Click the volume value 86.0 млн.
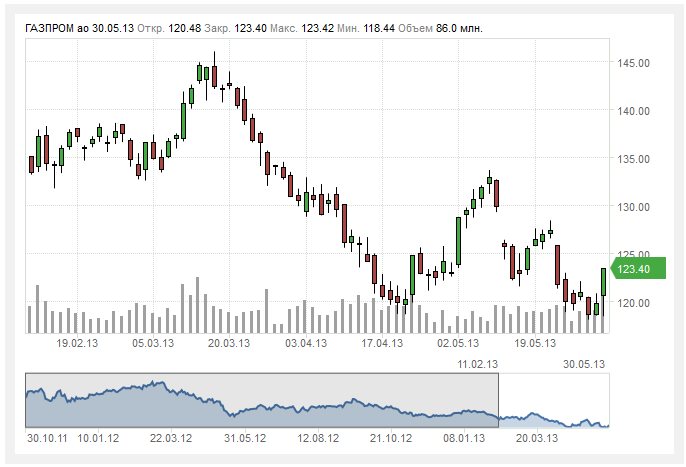686x467 pixels. pyautogui.click(x=459, y=28)
